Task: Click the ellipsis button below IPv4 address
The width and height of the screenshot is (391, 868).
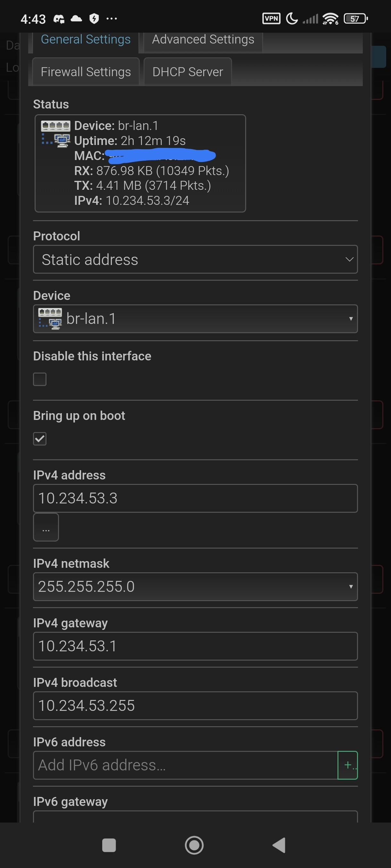Action: point(46,527)
